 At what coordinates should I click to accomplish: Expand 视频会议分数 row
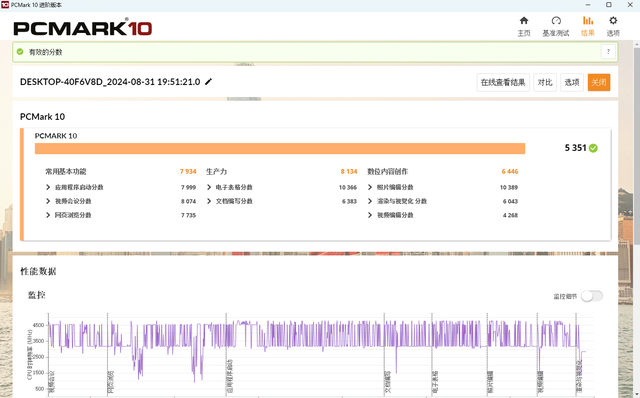(x=48, y=201)
